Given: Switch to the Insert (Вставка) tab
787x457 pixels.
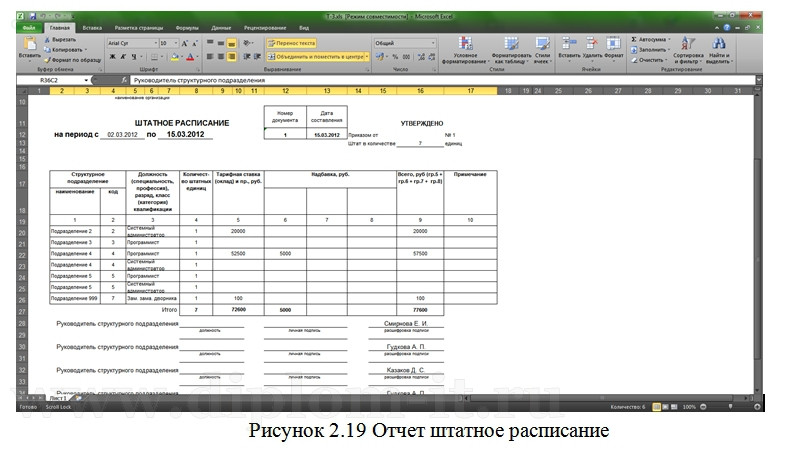Looking at the screenshot, I should [92, 28].
